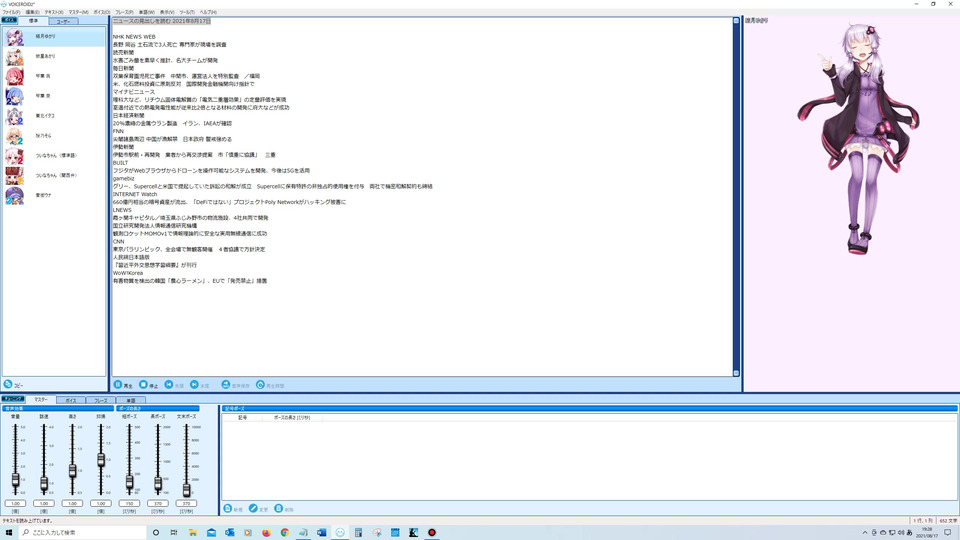Open File Explorer from the taskbar
The height and width of the screenshot is (540, 960).
coord(193,533)
